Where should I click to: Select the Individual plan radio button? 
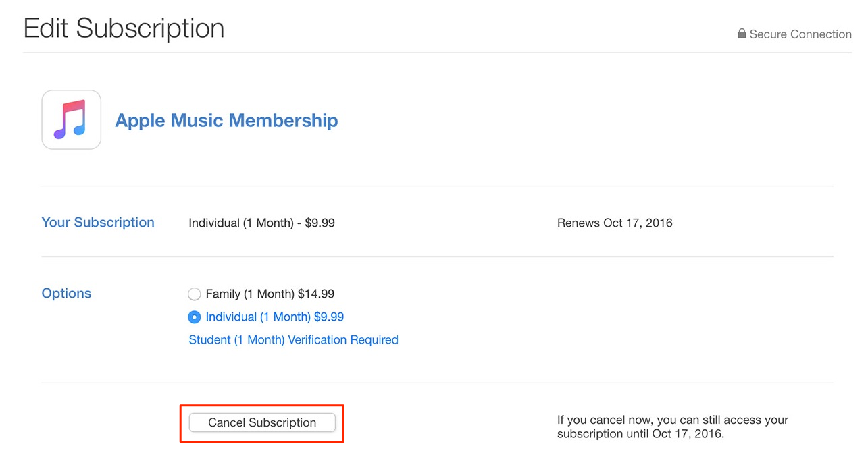(x=195, y=317)
